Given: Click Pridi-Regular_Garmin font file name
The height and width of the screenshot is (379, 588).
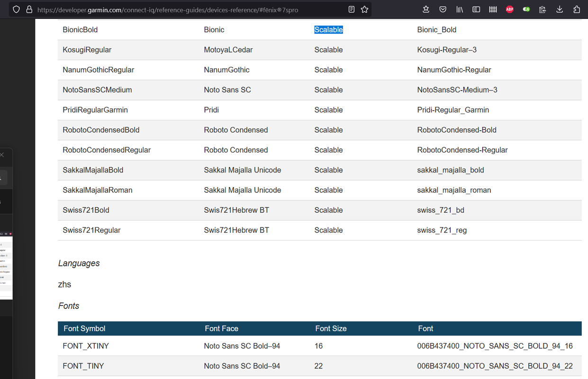Looking at the screenshot, I should [453, 110].
